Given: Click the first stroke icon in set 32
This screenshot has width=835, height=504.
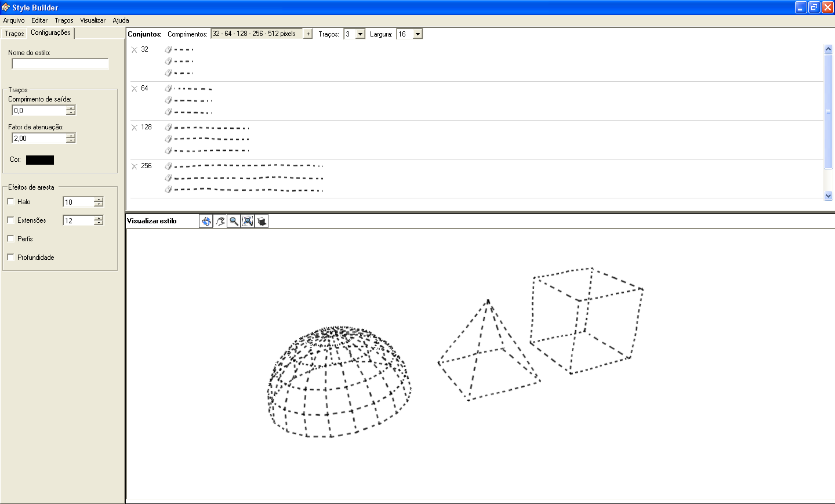Looking at the screenshot, I should tap(168, 49).
